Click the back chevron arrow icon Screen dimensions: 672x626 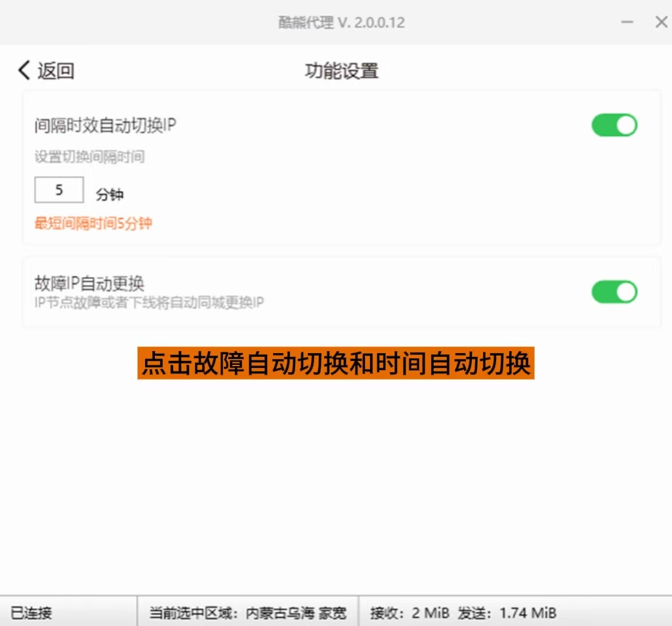24,70
